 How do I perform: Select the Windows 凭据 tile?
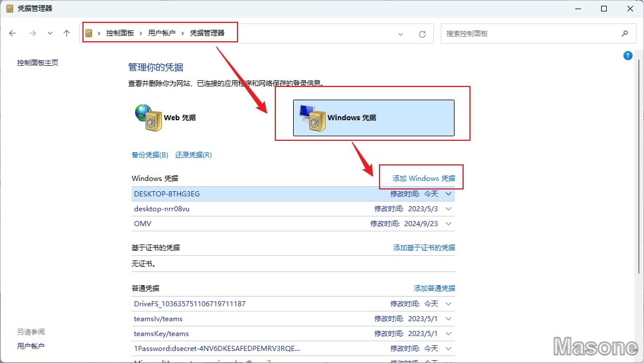pos(374,118)
